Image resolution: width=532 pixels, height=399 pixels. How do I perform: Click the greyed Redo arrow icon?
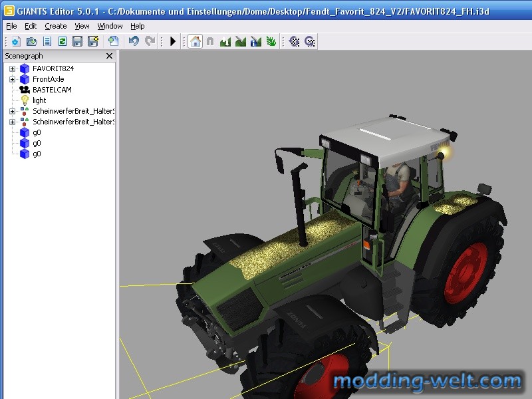[150, 41]
